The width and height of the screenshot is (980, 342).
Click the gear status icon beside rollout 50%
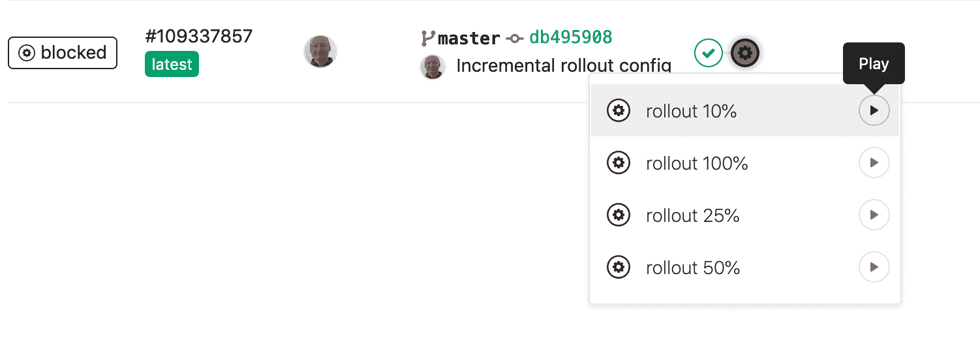(618, 267)
